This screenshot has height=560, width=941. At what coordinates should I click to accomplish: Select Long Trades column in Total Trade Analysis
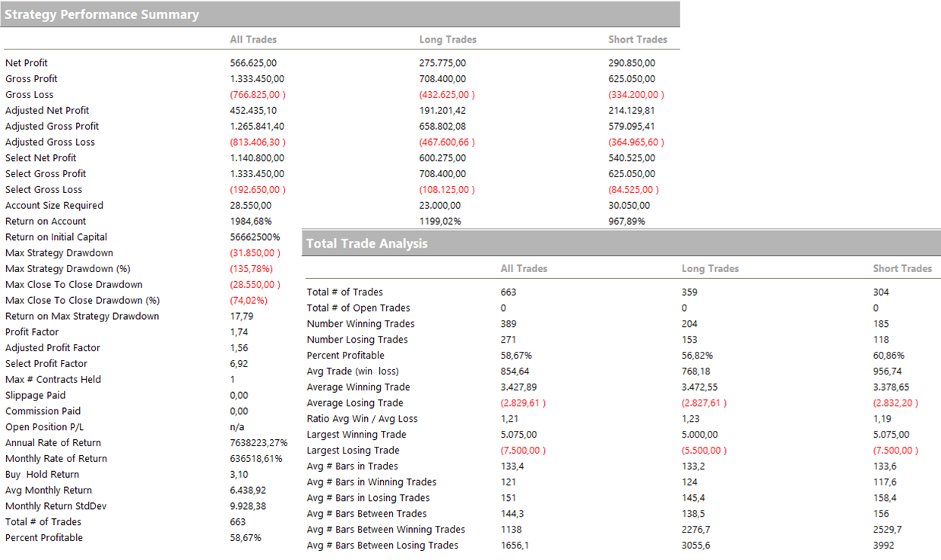click(710, 268)
